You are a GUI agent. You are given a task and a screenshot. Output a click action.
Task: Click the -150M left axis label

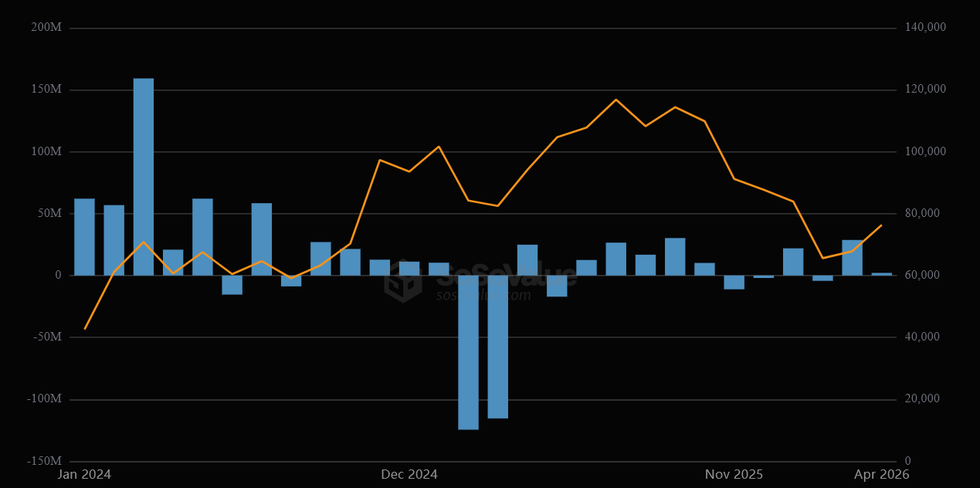click(x=45, y=461)
